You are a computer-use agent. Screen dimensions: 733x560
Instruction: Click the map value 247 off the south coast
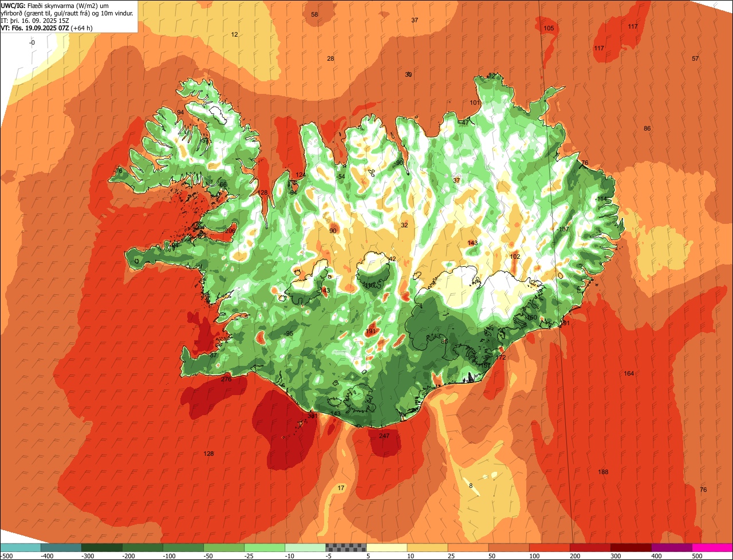384,436
